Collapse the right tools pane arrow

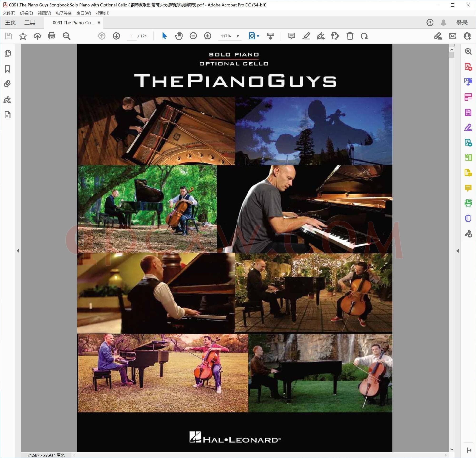point(457,251)
